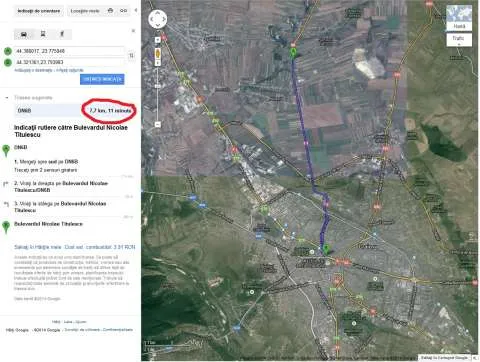Click the green B marker beside destination field
This screenshot has width=480, height=362.
click(8, 62)
